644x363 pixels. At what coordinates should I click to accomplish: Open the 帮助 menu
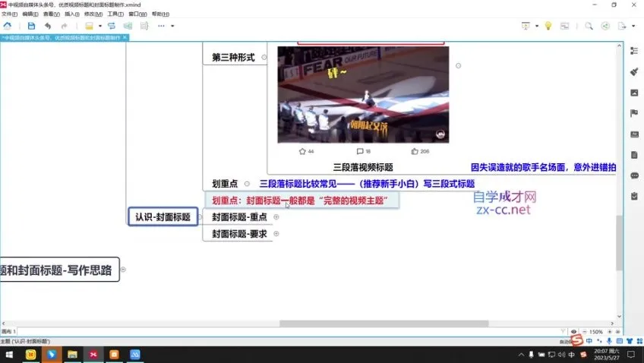pos(160,14)
